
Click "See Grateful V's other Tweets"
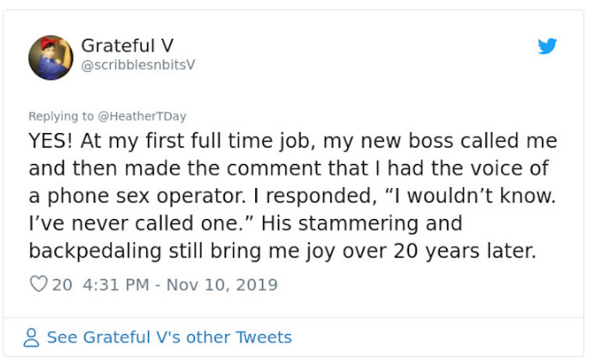coord(168,337)
